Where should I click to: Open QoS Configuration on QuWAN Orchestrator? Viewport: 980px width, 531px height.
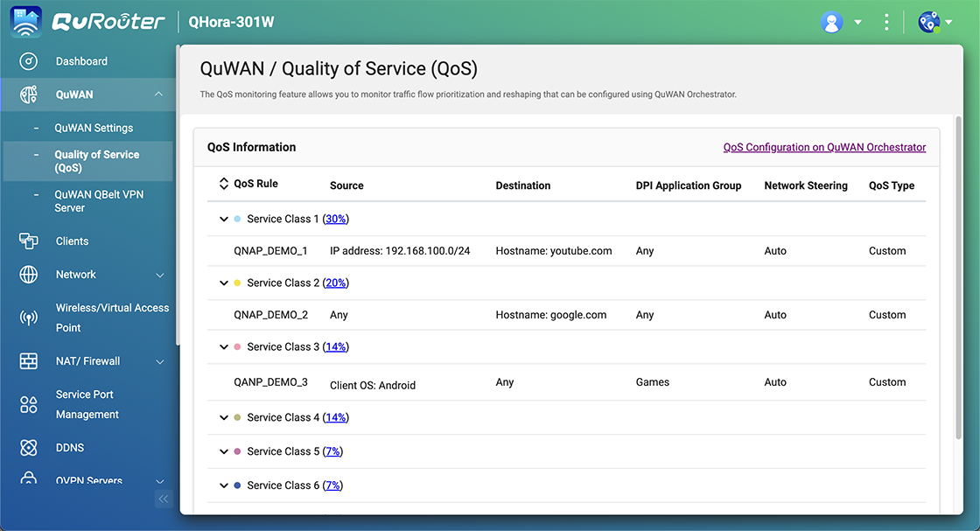[x=823, y=147]
